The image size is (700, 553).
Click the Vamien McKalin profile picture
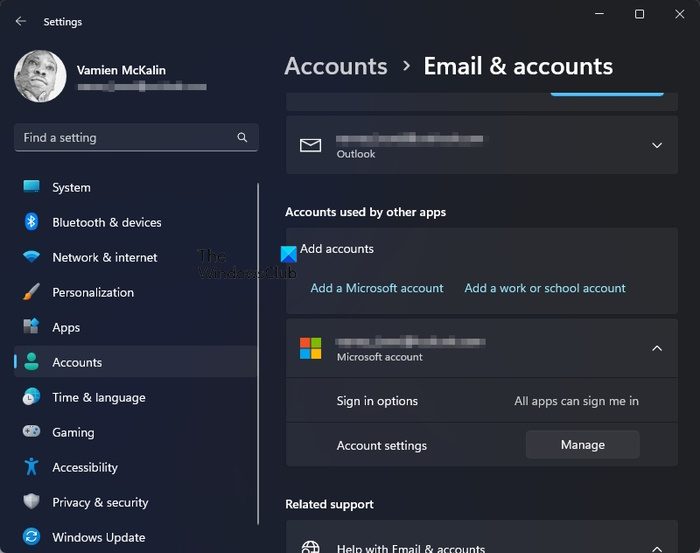(x=40, y=76)
